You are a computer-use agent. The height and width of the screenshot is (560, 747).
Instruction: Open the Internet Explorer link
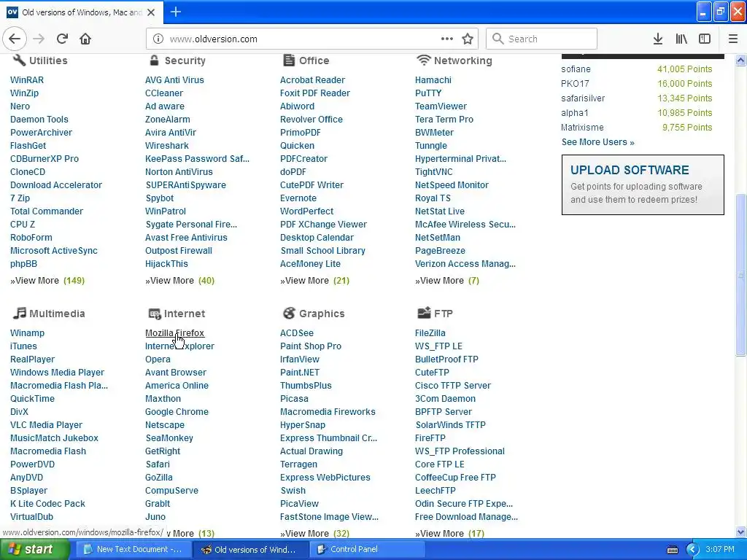tap(179, 346)
